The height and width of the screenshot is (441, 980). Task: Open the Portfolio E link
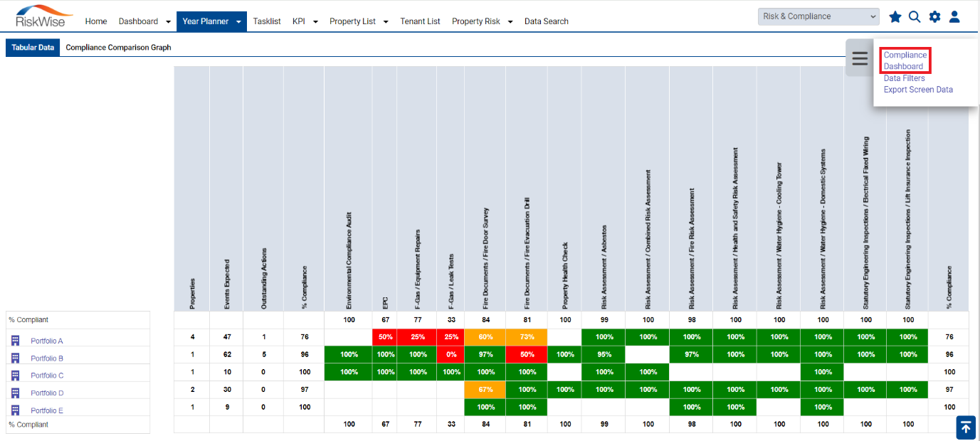(47, 411)
